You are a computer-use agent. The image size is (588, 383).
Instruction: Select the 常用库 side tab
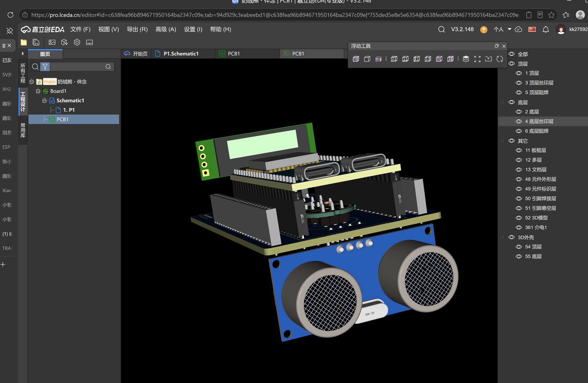[x=23, y=130]
